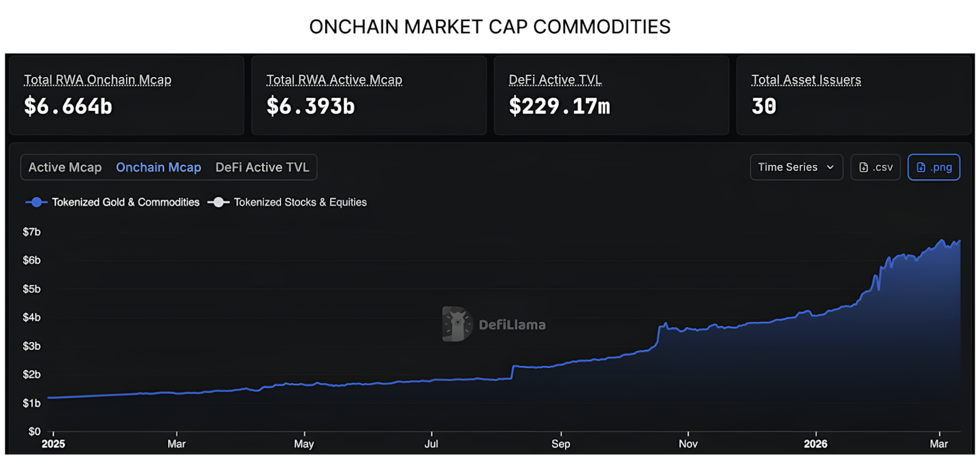
Task: Click the chevron on the Time Series selector
Action: 830,167
